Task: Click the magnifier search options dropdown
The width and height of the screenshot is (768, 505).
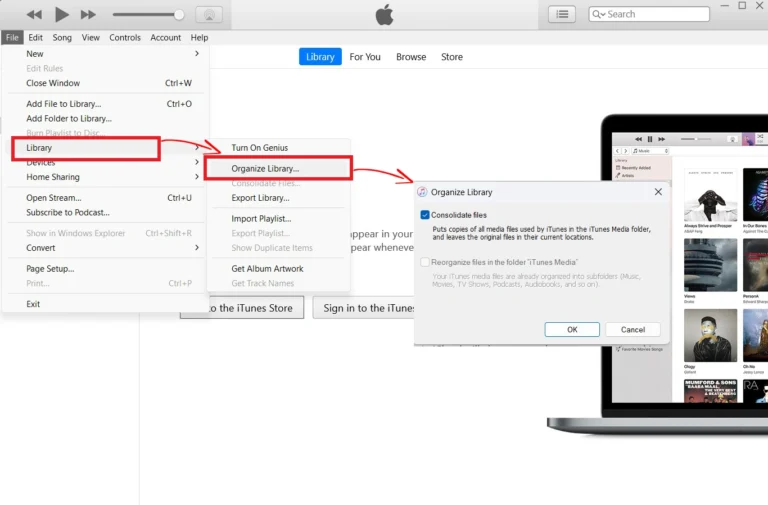Action: (x=599, y=14)
